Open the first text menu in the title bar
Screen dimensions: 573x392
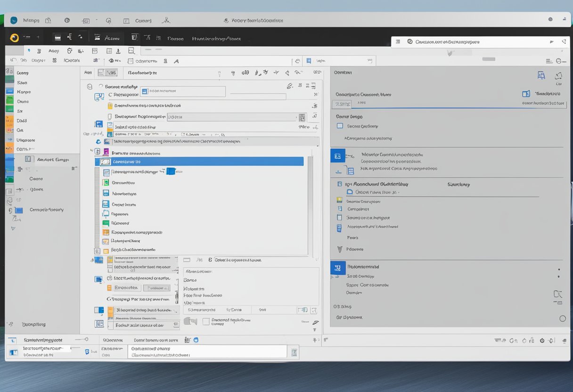[31, 21]
